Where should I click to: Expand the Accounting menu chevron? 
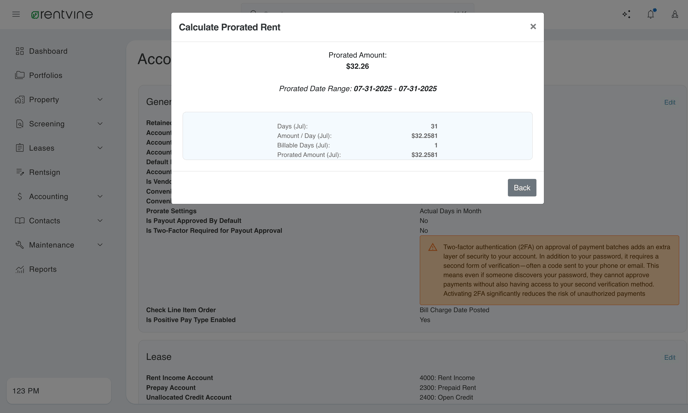(x=100, y=196)
